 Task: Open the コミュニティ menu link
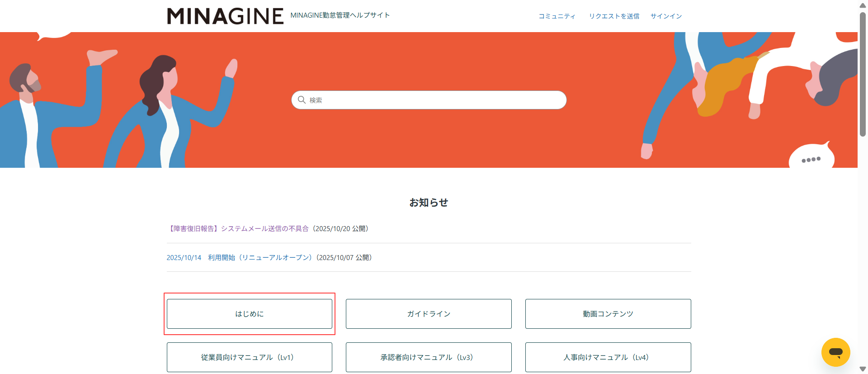coord(557,16)
